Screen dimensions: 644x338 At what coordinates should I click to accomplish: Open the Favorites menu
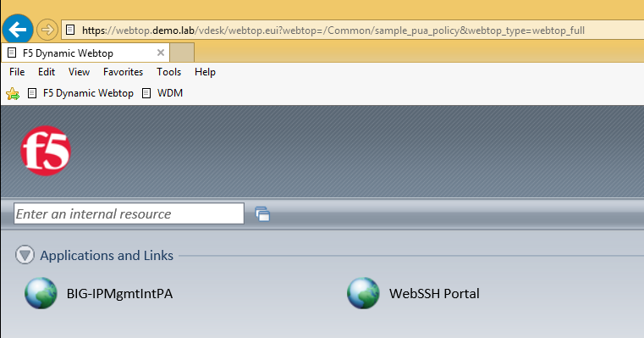point(124,72)
